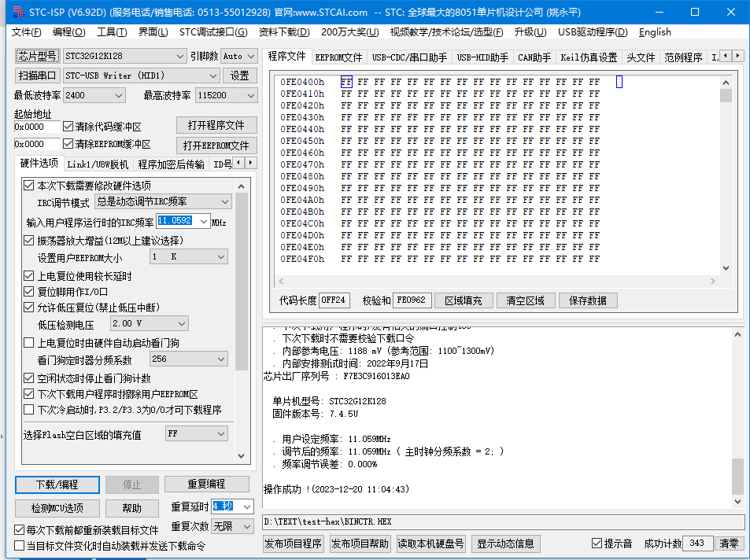This screenshot has width=750, height=560.
Task: Open 引脚数 Auto dropdown
Action: (x=239, y=56)
